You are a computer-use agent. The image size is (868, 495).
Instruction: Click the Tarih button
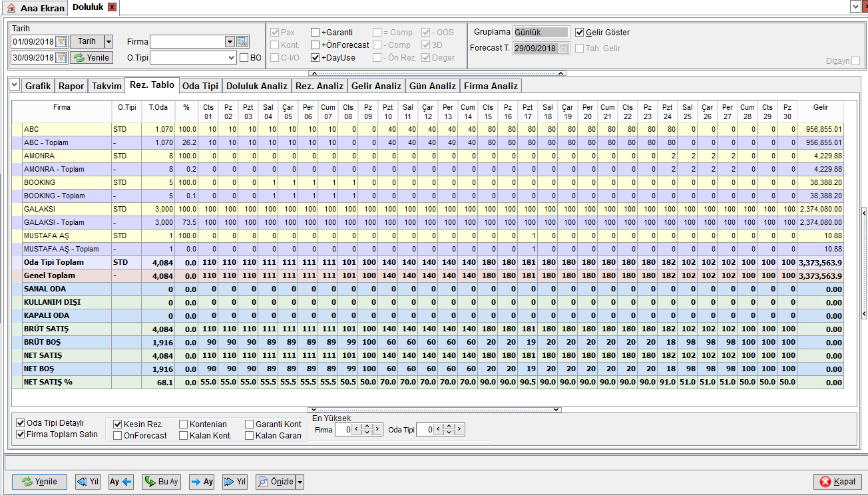(87, 41)
